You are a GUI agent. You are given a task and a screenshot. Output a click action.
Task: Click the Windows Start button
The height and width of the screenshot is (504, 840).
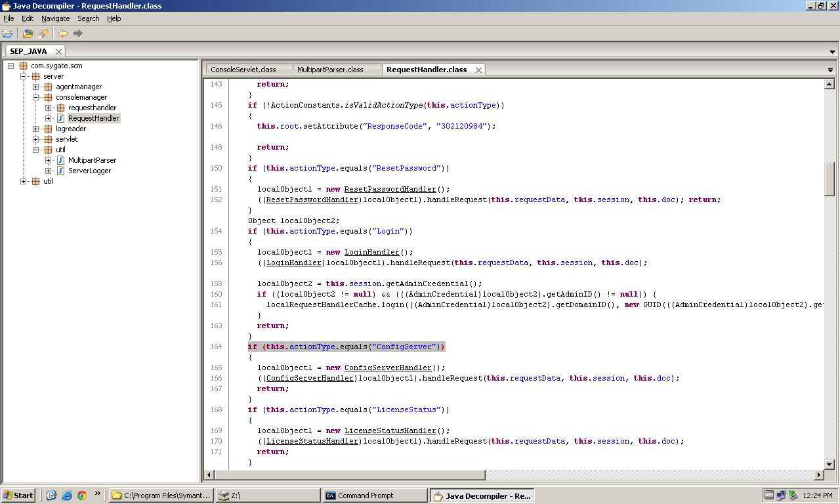(x=18, y=495)
